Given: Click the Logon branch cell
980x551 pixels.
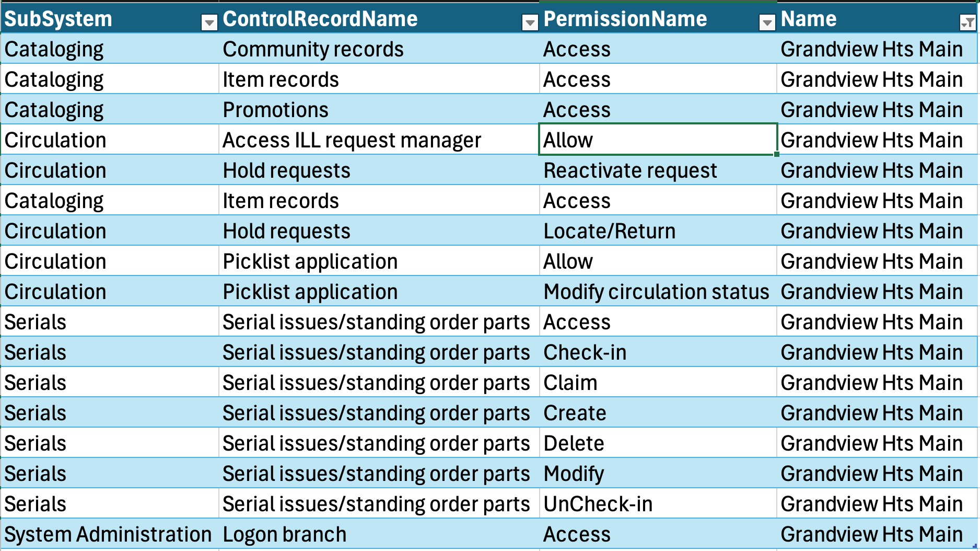Looking at the screenshot, I should (x=379, y=534).
